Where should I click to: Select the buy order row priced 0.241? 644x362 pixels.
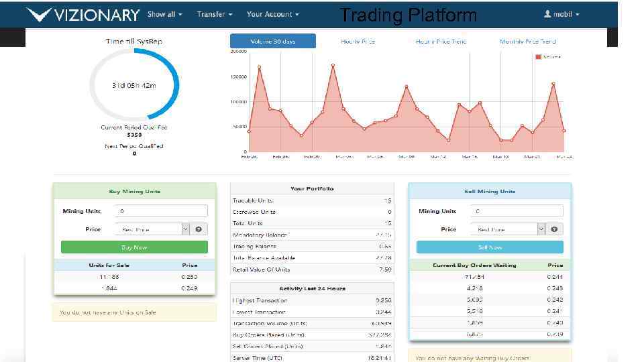(x=490, y=311)
